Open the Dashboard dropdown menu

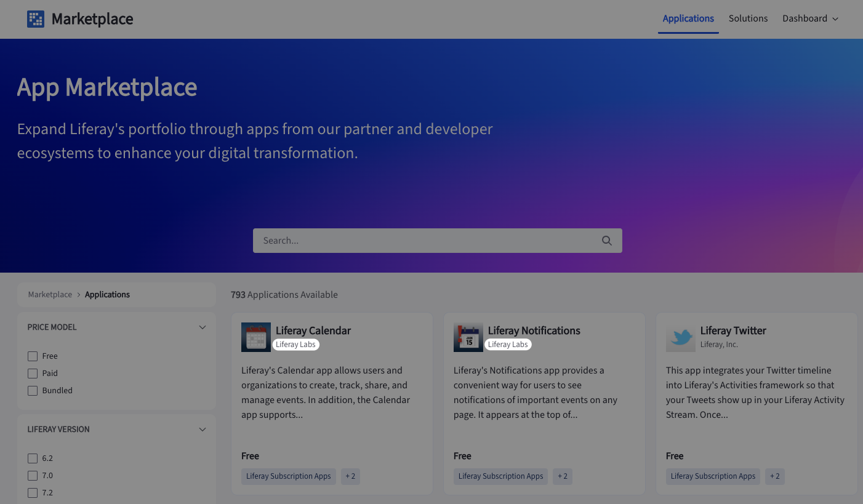[810, 18]
